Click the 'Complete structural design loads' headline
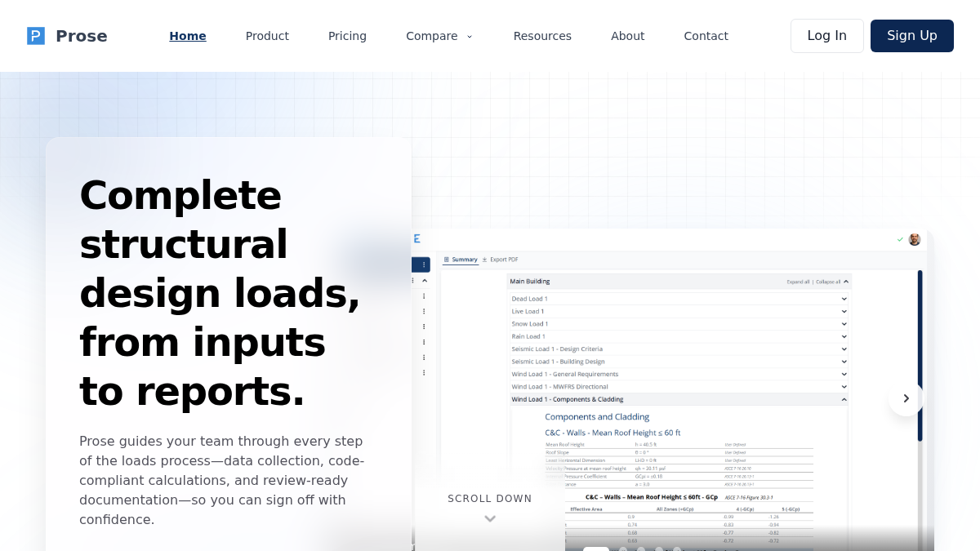Screen dimensions: 980x551 (220, 293)
